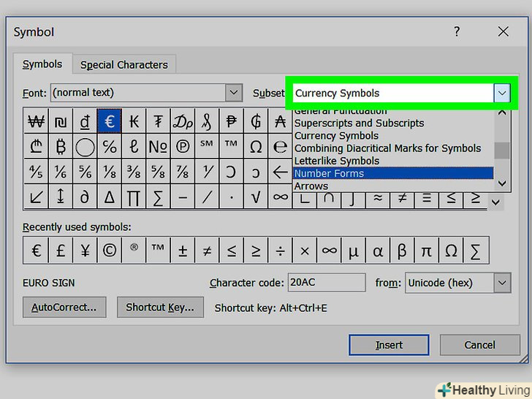Click the partial differential symbol in grid

85,196
